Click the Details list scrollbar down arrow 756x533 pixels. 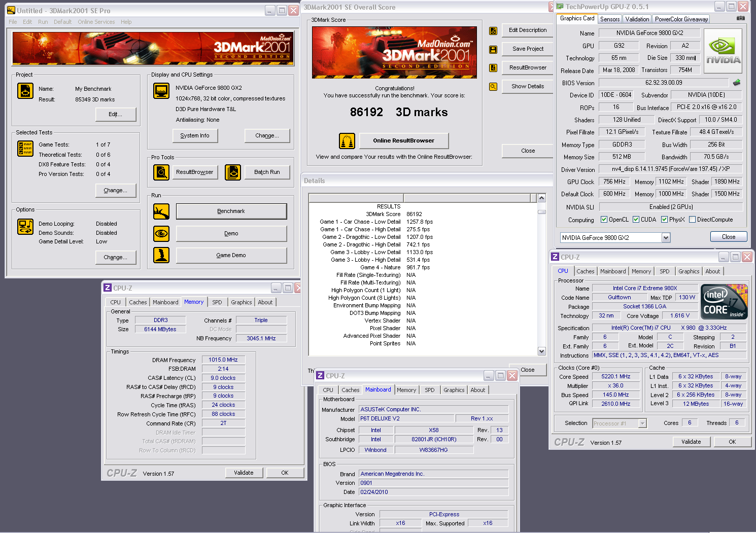[x=541, y=351]
